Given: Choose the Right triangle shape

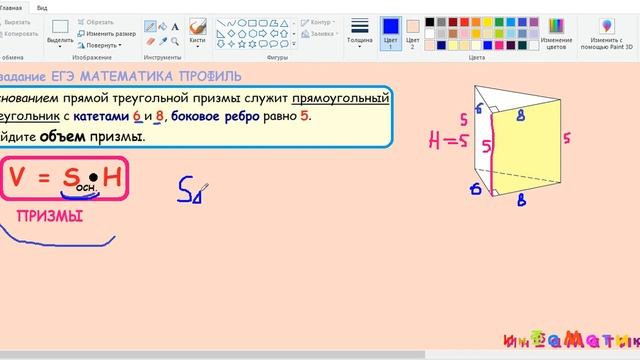Looking at the screenshot, I should point(221,33).
